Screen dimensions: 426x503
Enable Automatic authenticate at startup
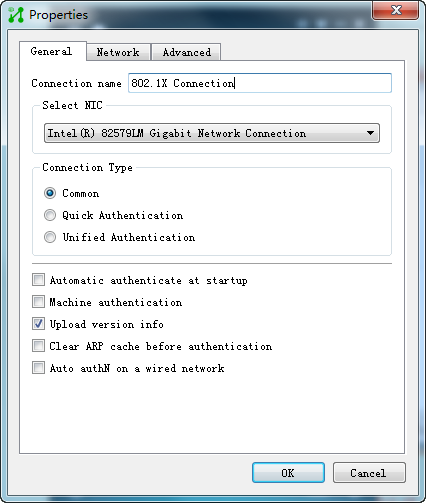[39, 280]
